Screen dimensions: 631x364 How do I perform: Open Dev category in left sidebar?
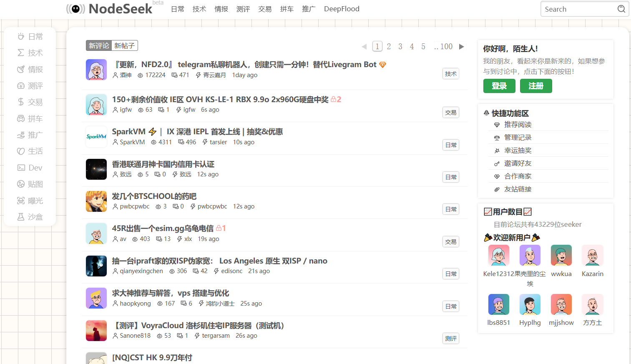[x=30, y=168]
